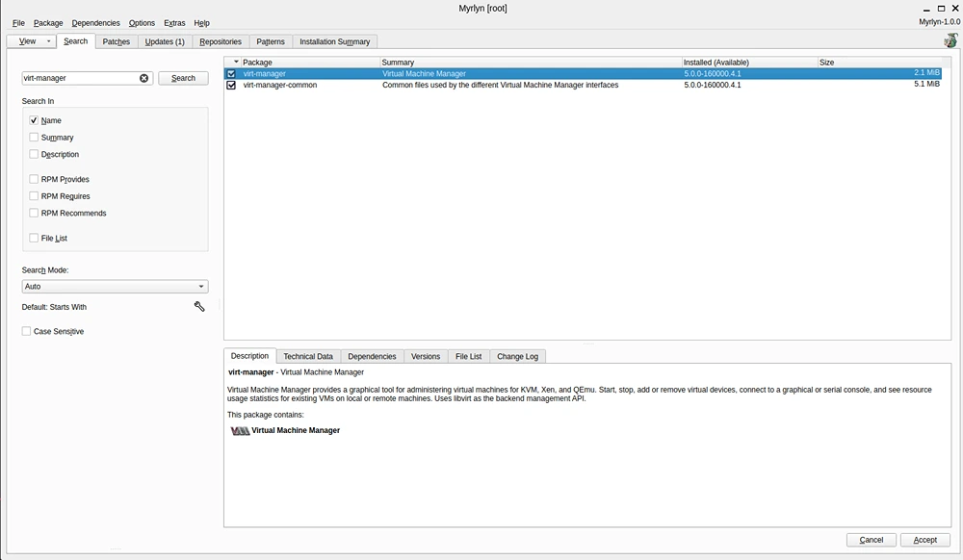963x560 pixels.
Task: Enable Case Sensitive checkbox
Action: click(x=26, y=331)
